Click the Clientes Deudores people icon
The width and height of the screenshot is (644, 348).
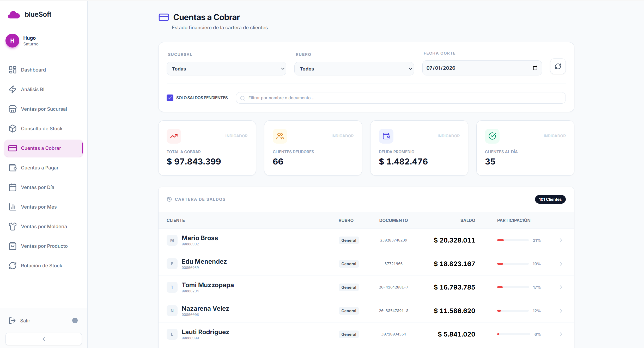pyautogui.click(x=280, y=136)
